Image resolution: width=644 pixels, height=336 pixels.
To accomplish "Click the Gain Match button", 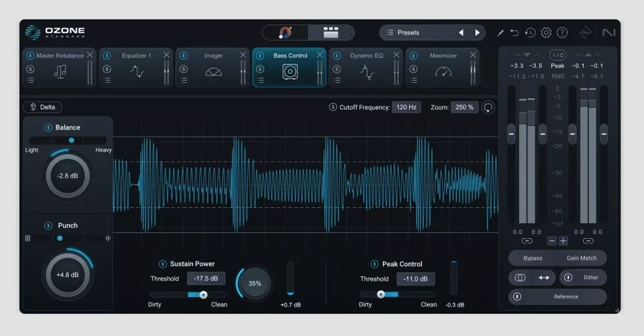I will click(x=581, y=258).
